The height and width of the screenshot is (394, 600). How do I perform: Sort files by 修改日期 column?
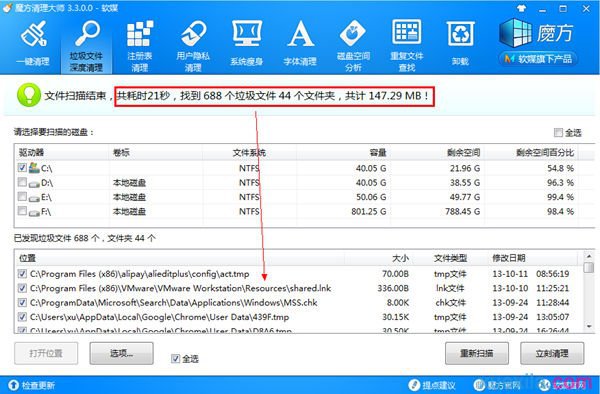coord(533,258)
